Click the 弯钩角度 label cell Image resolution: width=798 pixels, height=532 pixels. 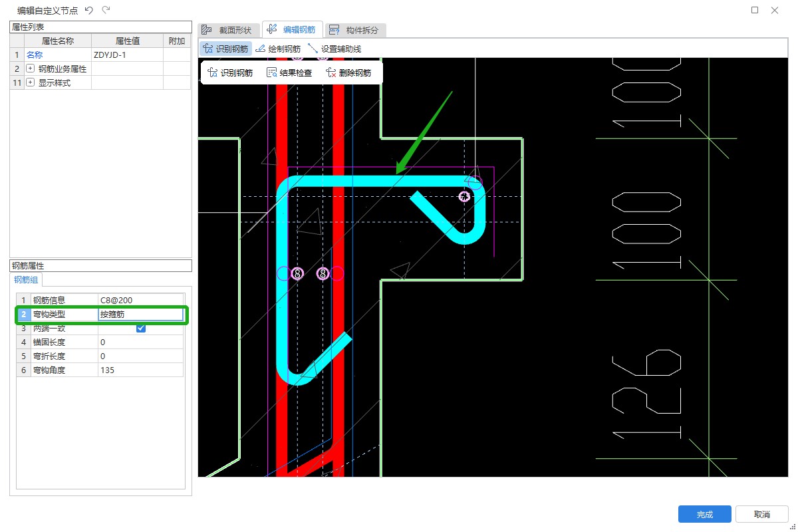(x=64, y=370)
